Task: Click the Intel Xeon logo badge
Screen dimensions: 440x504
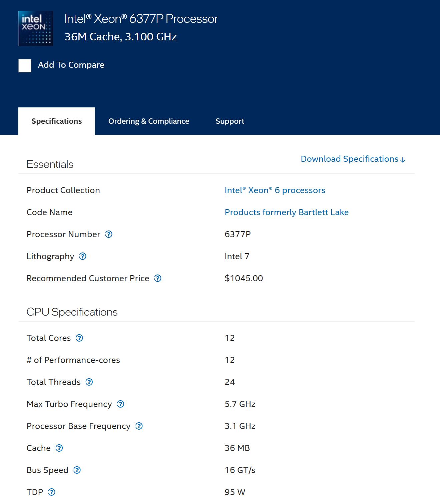Action: [36, 28]
